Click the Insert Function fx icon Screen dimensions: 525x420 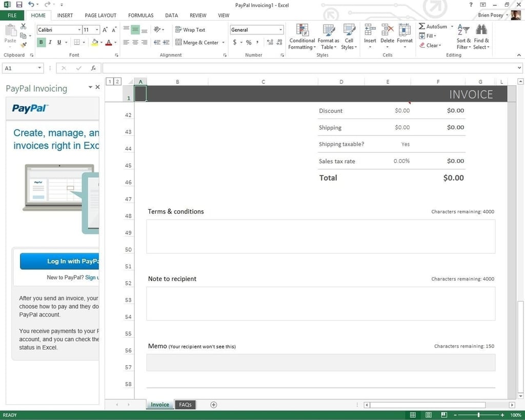[93, 68]
